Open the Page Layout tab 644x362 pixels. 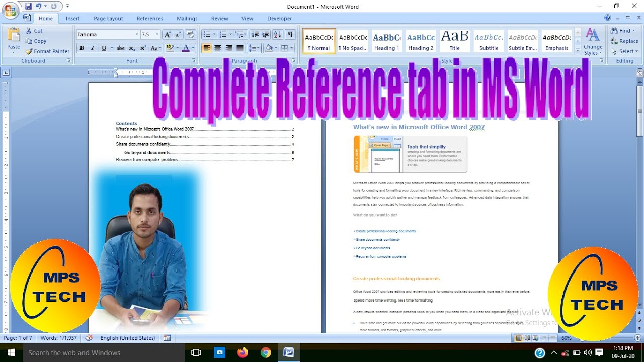(108, 19)
